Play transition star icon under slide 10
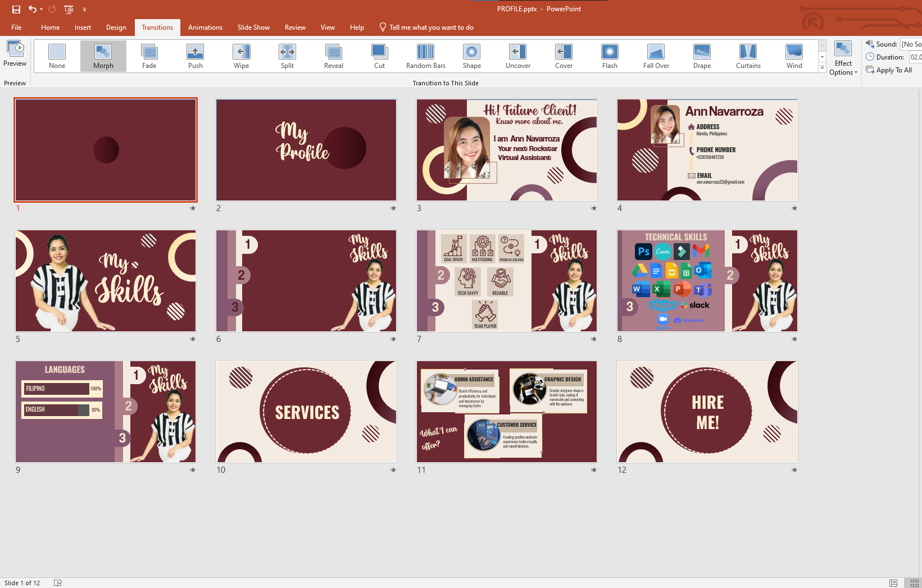 click(x=393, y=470)
